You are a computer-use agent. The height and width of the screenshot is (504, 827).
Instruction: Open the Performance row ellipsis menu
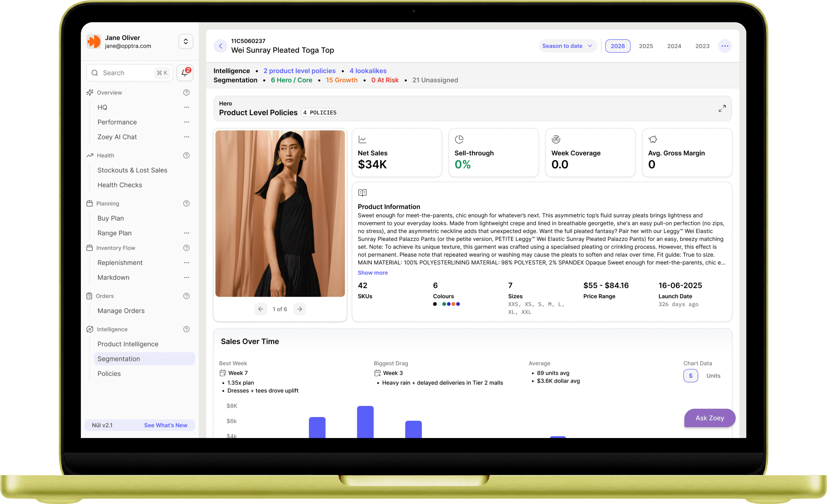point(187,122)
